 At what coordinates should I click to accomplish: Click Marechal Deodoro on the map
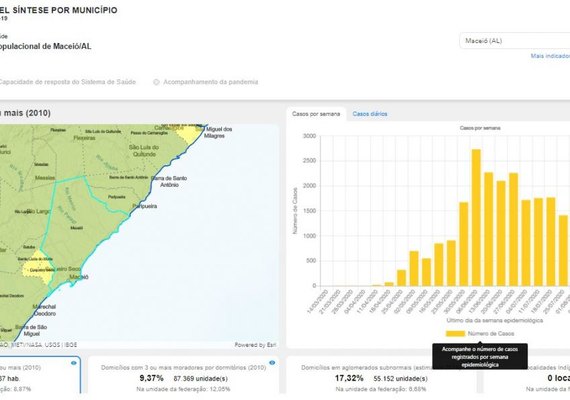coord(44,310)
